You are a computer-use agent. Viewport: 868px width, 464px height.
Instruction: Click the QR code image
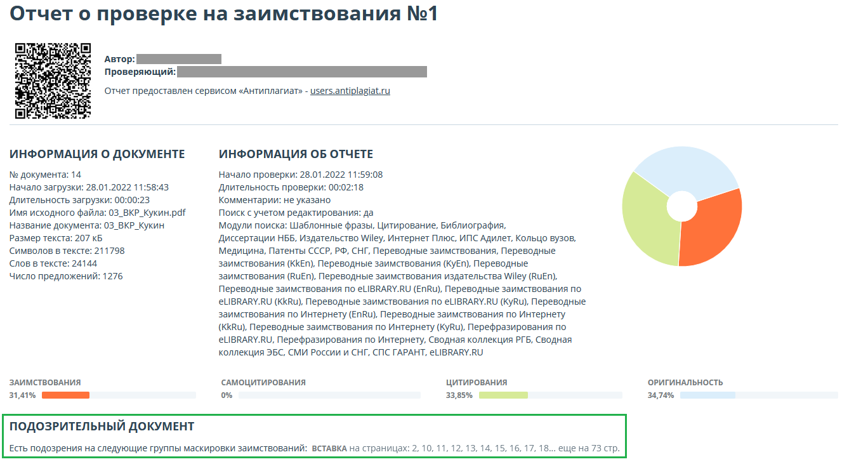tap(53, 81)
